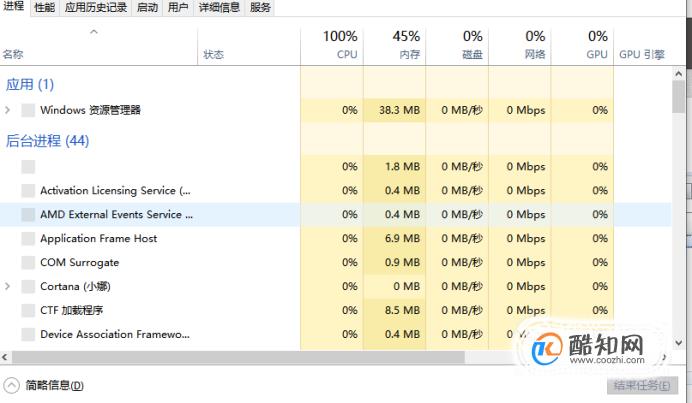Click the unnamed background process icon
The image size is (692, 403).
coord(28,166)
